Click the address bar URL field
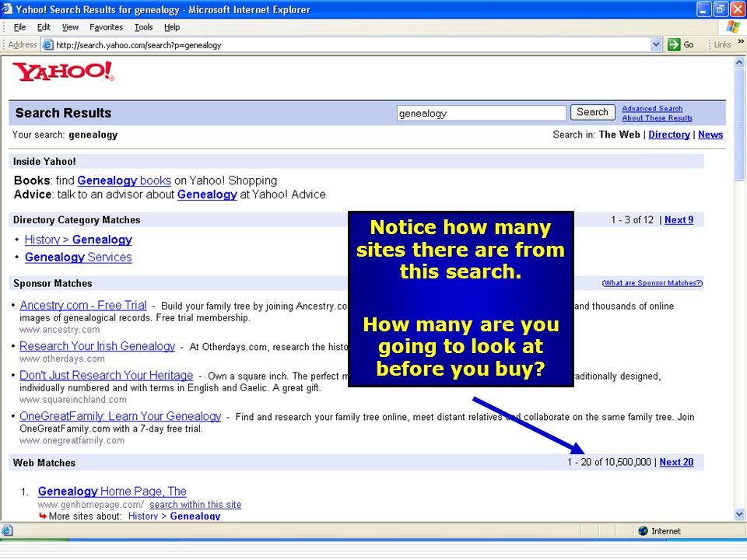This screenshot has height=560, width=747. (352, 45)
